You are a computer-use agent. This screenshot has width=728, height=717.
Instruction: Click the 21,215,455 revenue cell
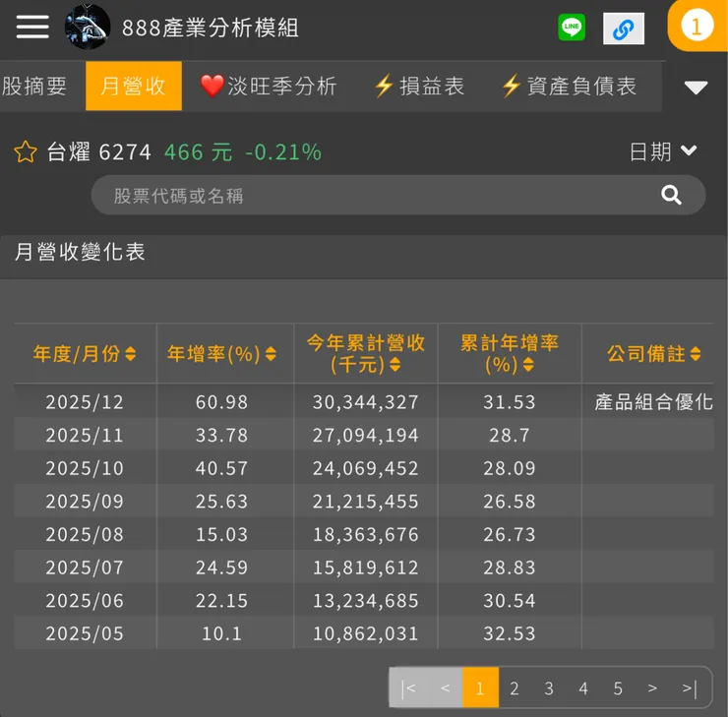pos(366,502)
